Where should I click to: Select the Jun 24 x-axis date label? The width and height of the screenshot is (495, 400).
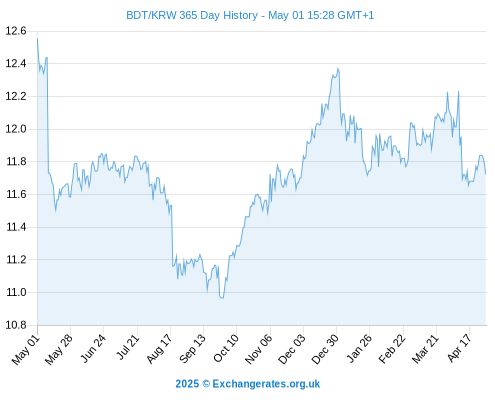93,349
